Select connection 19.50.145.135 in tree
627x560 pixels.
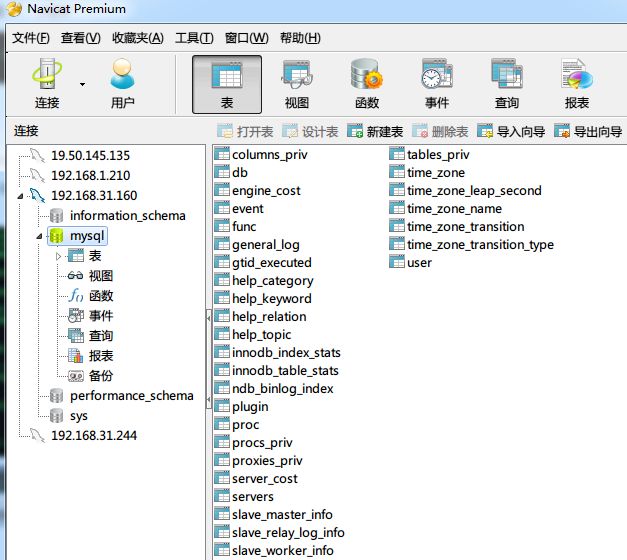pyautogui.click(x=90, y=155)
